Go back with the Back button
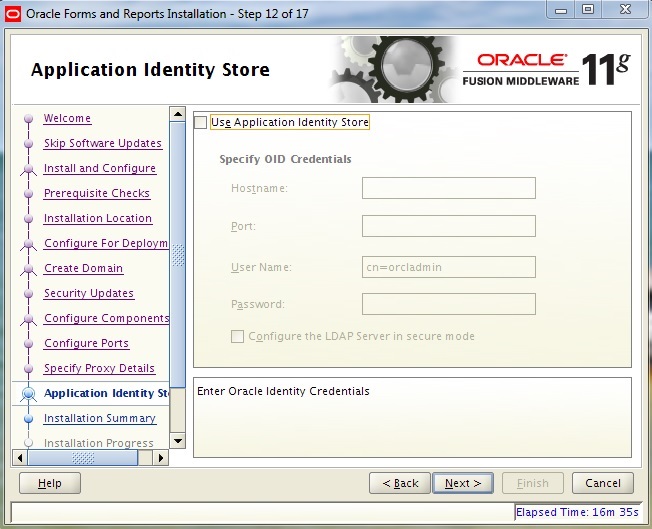This screenshot has width=652, height=529. (399, 483)
